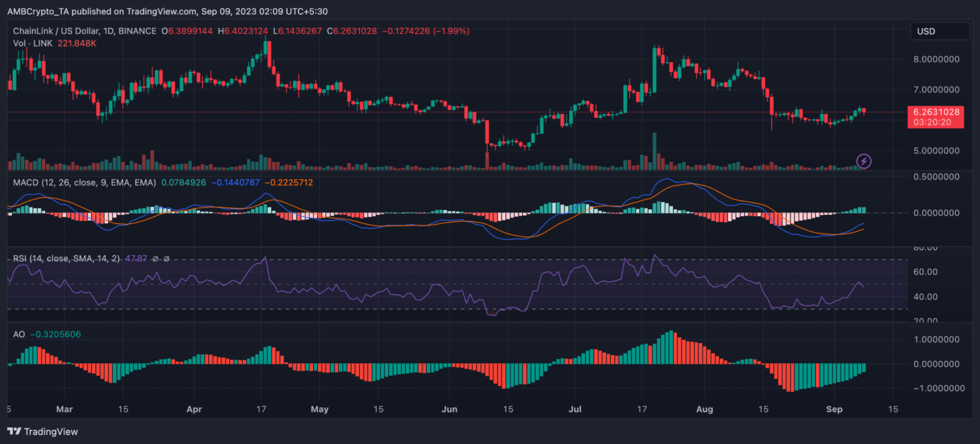The image size is (980, 444).
Task: Click the purple lightning bolt icon
Action: pyautogui.click(x=863, y=161)
